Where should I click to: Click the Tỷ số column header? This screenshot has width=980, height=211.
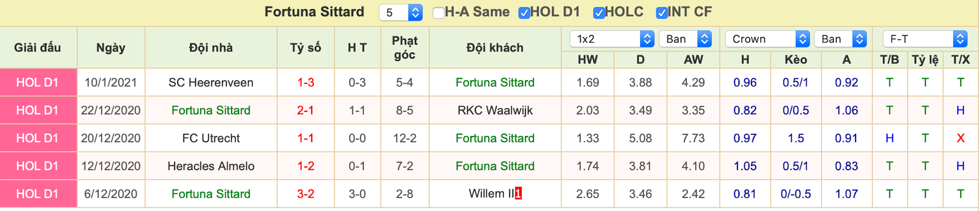click(x=305, y=47)
